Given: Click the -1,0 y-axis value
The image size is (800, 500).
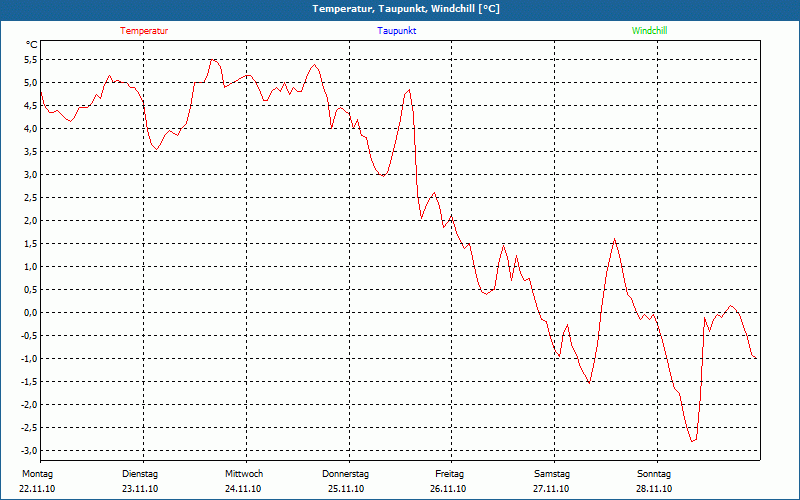Looking at the screenshot, I should click(x=30, y=359).
